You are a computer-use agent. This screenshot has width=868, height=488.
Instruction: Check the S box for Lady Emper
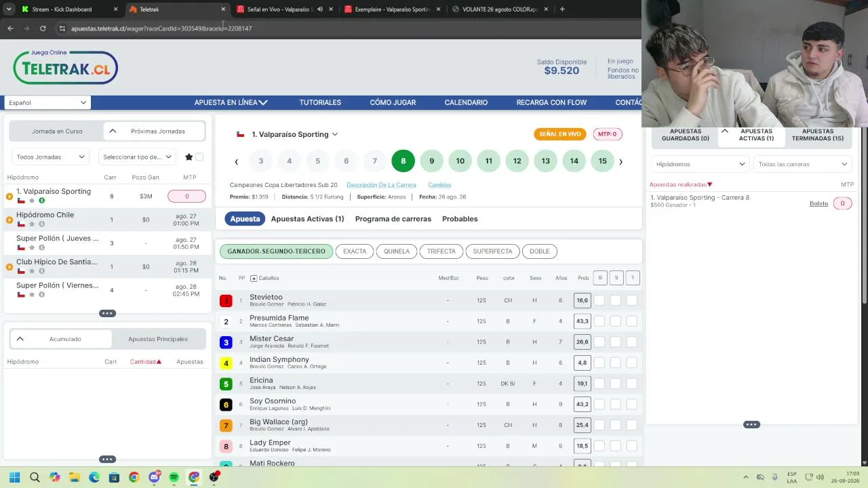616,446
